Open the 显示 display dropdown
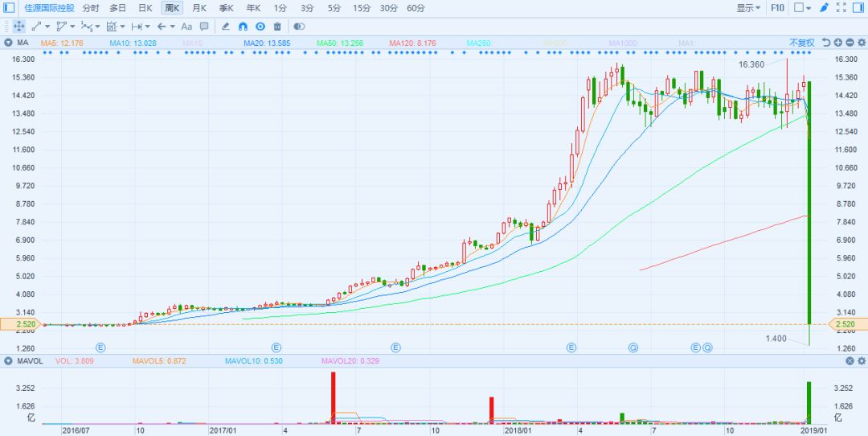868x436 pixels. click(748, 8)
